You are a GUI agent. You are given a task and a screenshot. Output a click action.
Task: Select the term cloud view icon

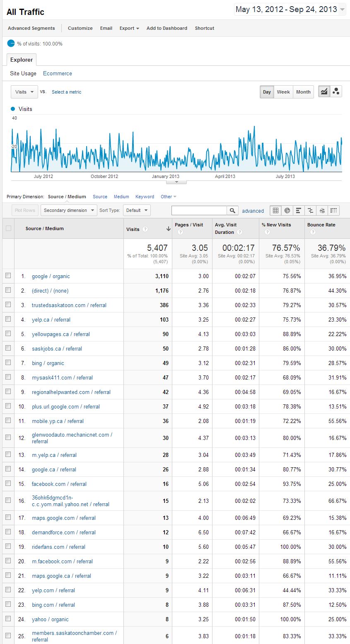click(322, 211)
